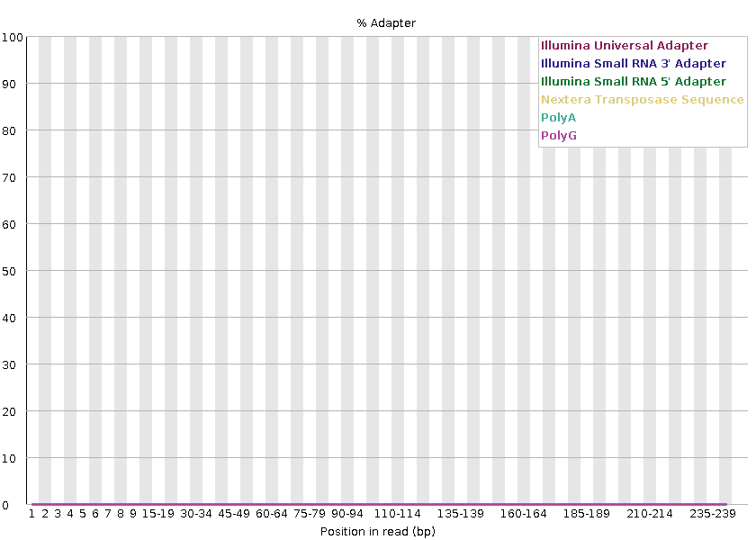Click the x-axis tick label '160-164'
The width and height of the screenshot is (756, 540).
523,514
